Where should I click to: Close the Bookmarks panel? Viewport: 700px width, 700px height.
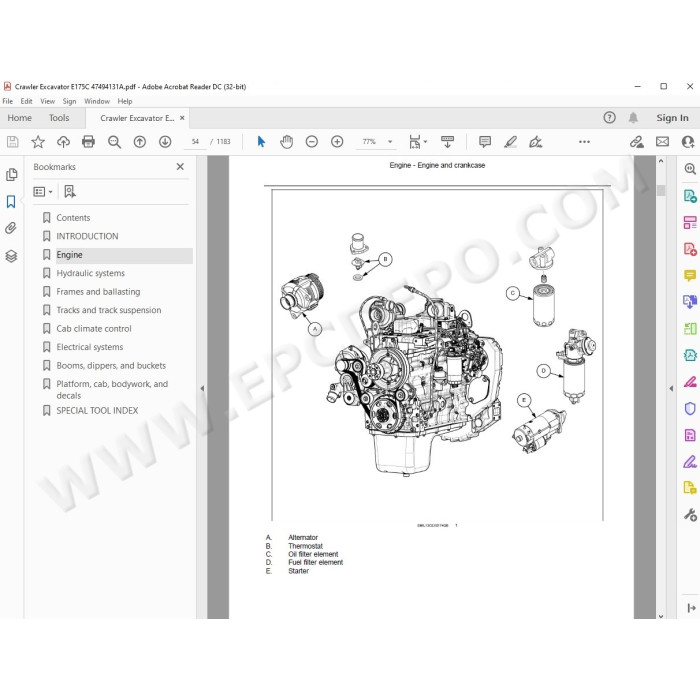pyautogui.click(x=180, y=167)
